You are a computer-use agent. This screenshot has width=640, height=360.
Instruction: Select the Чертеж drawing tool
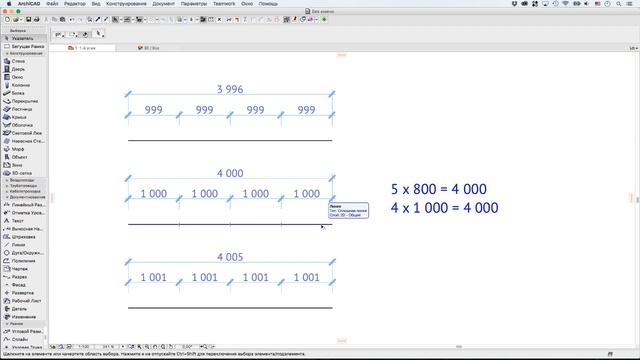(x=24, y=269)
